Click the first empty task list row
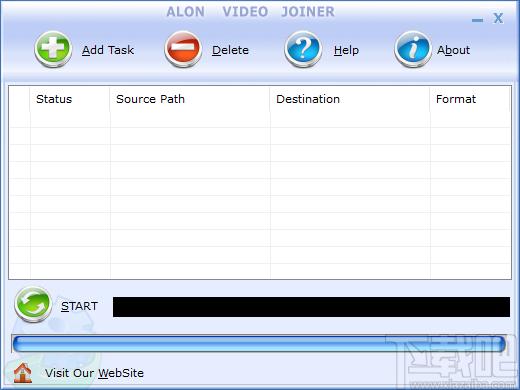520x390 pixels. pos(260,119)
